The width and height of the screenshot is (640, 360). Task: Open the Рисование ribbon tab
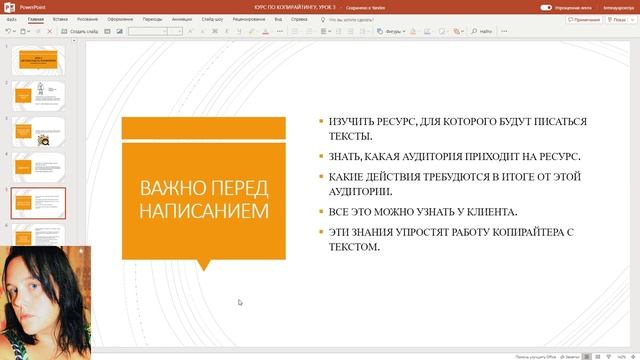87,19
